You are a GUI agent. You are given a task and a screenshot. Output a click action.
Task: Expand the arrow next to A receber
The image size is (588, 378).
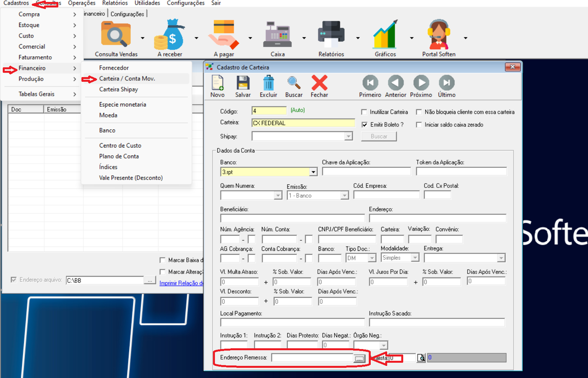click(197, 38)
